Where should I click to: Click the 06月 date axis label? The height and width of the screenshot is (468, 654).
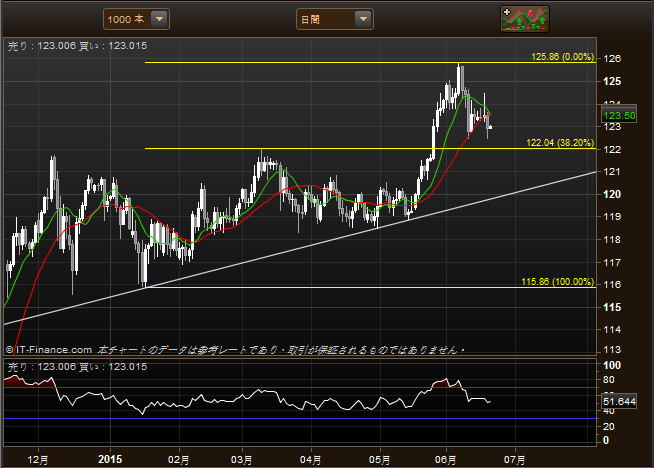[x=445, y=460]
